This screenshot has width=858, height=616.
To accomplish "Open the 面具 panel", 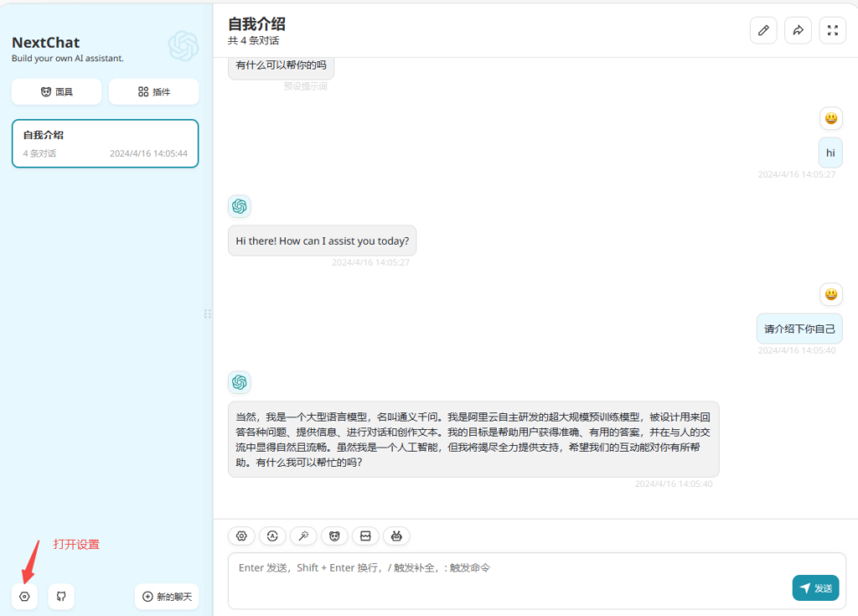I will tap(56, 91).
